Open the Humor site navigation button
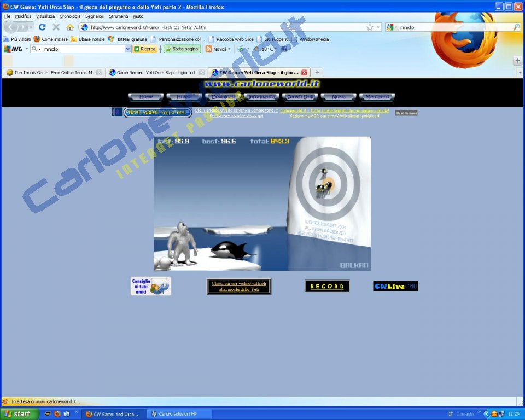The image size is (525, 420). point(184,97)
